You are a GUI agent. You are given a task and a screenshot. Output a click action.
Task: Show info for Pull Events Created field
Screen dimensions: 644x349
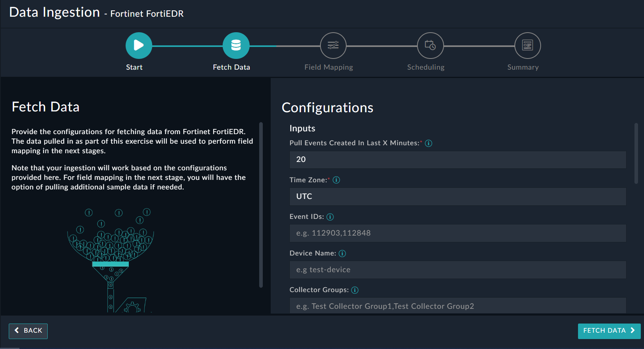click(x=429, y=143)
